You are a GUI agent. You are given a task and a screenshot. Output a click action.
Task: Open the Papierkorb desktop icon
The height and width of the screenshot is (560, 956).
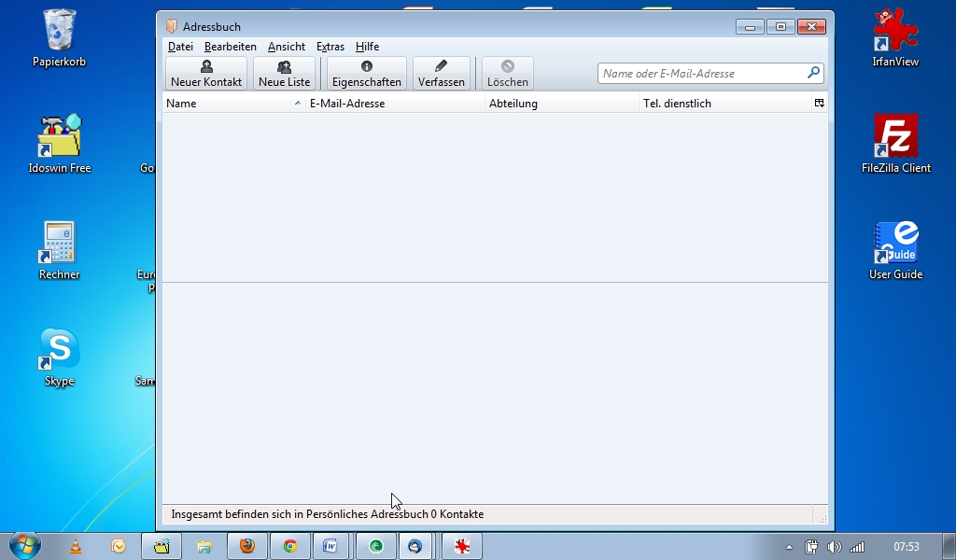[x=59, y=37]
